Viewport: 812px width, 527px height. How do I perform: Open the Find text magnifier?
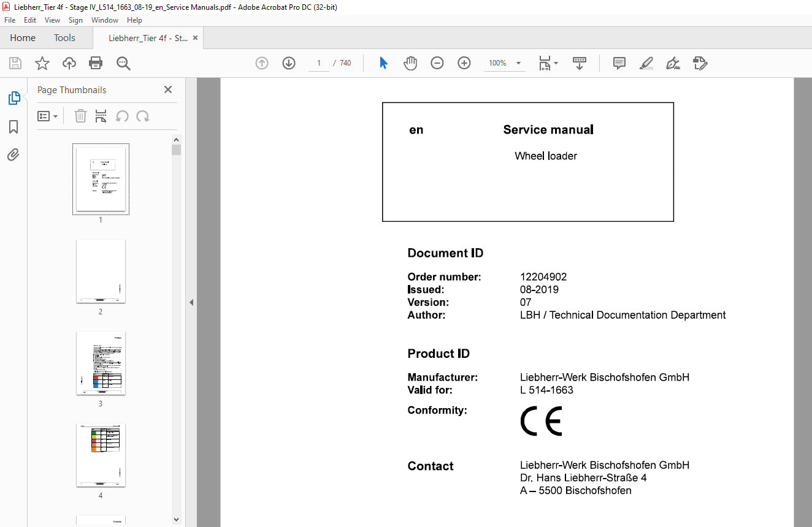tap(123, 63)
